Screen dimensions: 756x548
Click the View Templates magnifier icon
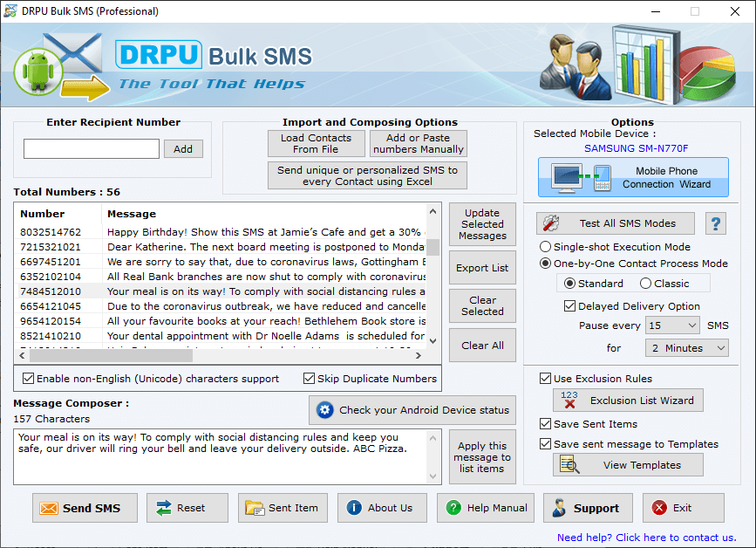(569, 464)
